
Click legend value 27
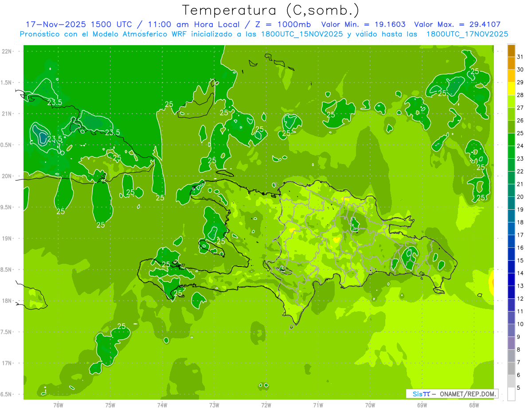pyautogui.click(x=520, y=108)
